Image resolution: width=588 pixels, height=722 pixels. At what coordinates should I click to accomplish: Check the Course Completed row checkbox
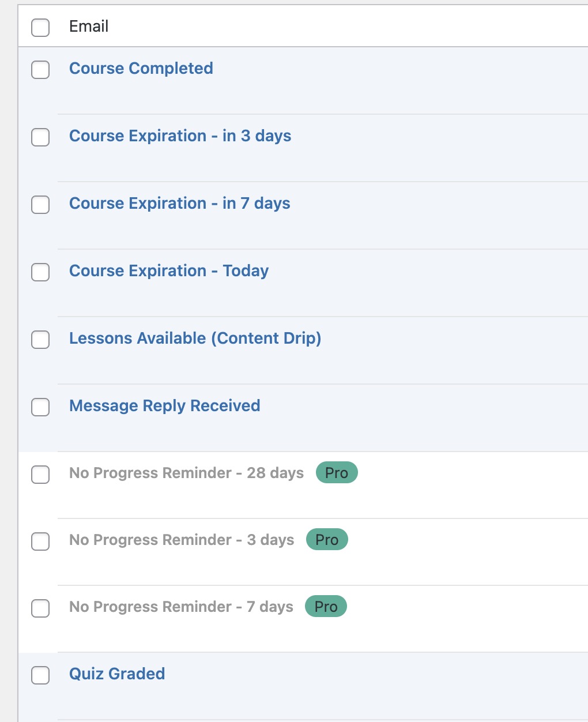pos(40,70)
